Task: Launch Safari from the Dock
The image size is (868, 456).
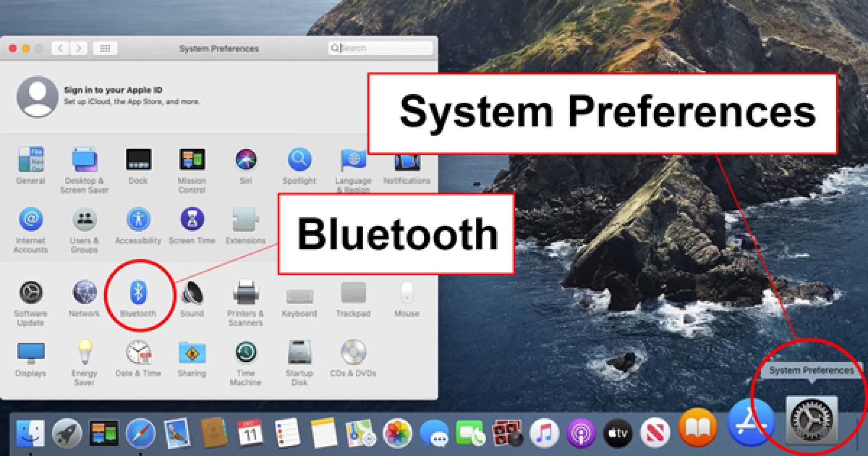Action: pos(140,433)
